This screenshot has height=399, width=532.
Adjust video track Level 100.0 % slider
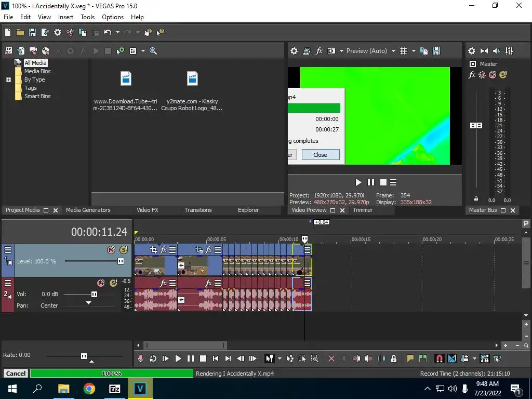121,261
